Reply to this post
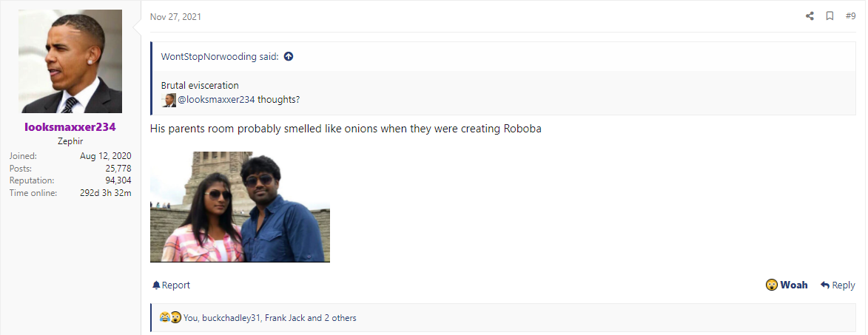This screenshot has width=868, height=335. [838, 285]
